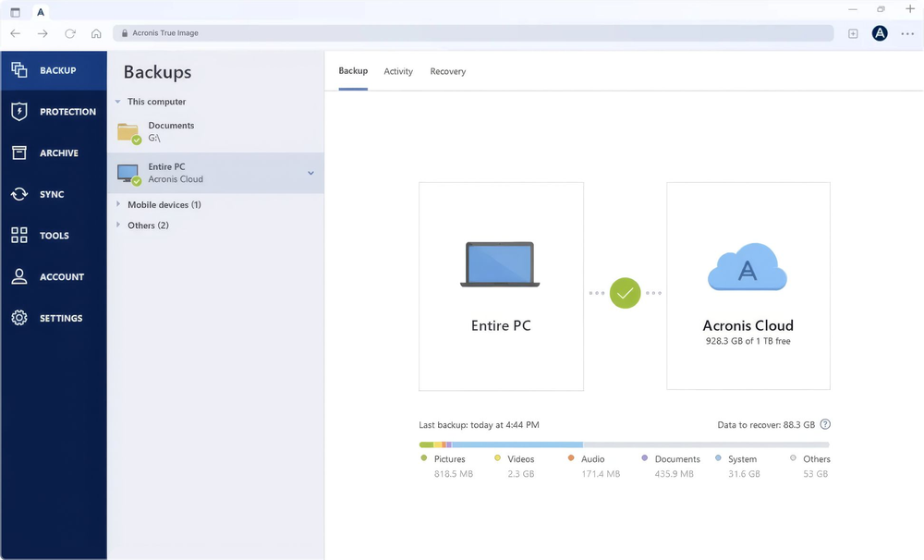Click the browser home icon
The height and width of the screenshot is (560, 924).
coord(96,32)
